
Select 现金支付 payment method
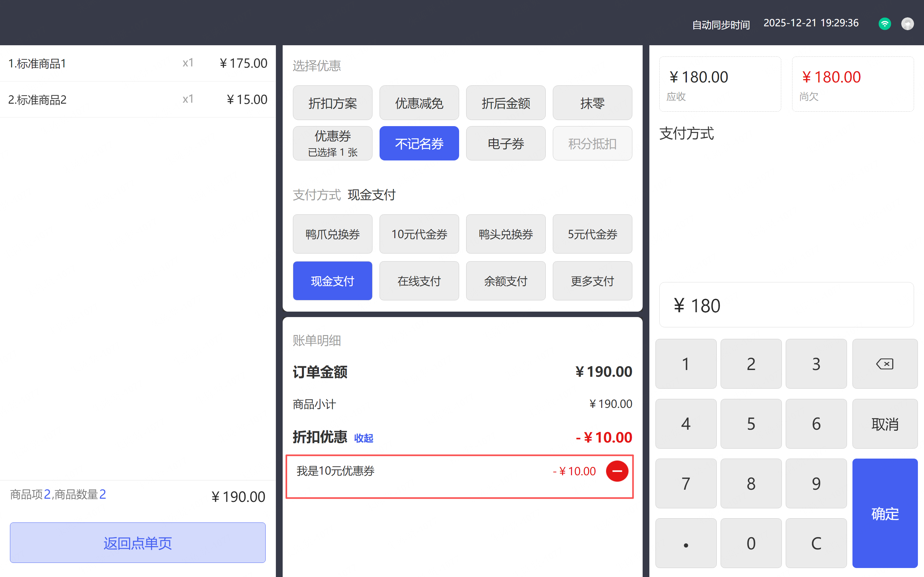pos(332,281)
